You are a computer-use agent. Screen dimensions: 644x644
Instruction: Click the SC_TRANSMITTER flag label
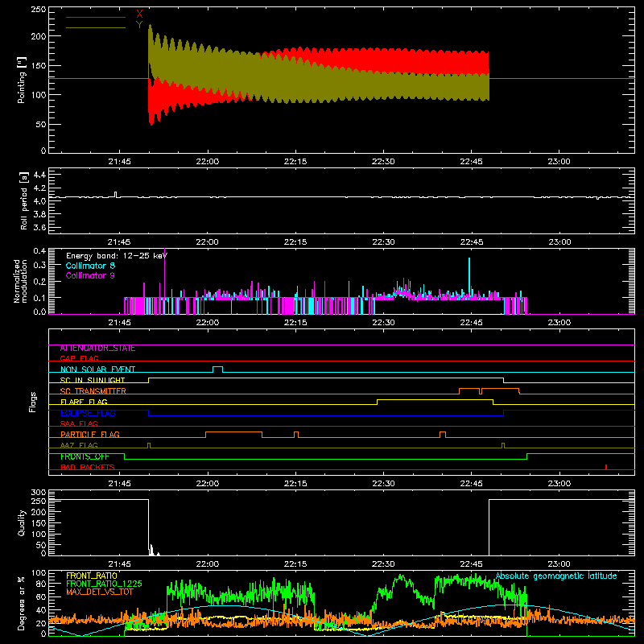pyautogui.click(x=93, y=391)
